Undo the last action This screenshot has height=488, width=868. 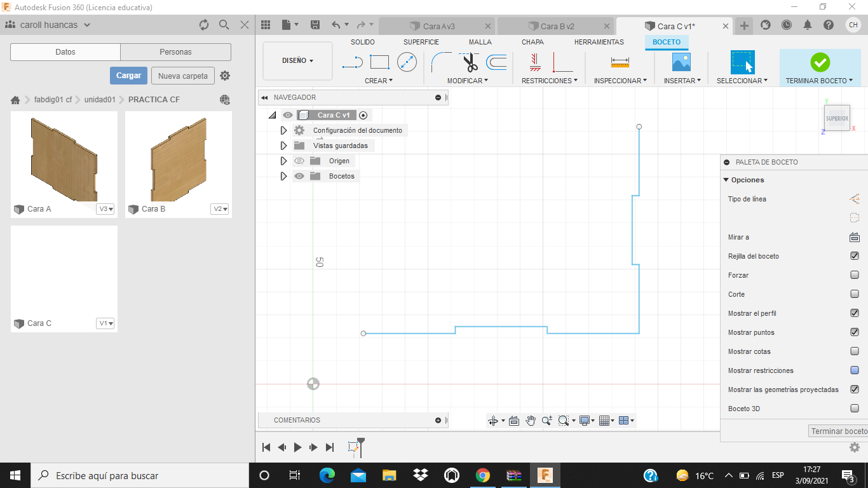pos(336,25)
